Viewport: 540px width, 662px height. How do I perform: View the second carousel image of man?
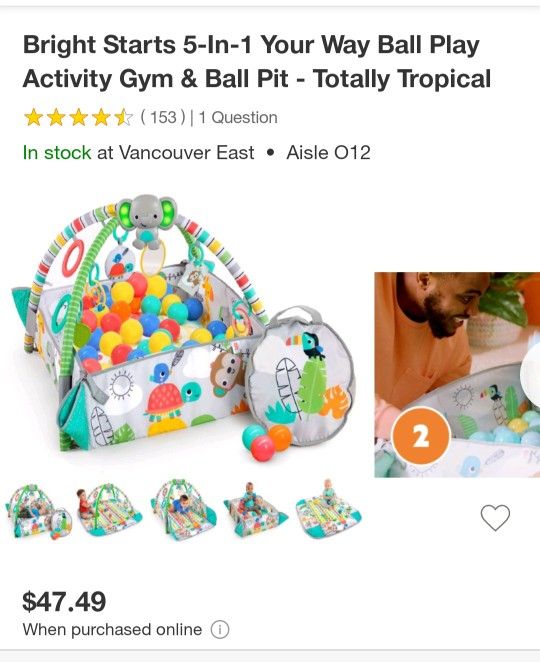pyautogui.click(x=457, y=375)
